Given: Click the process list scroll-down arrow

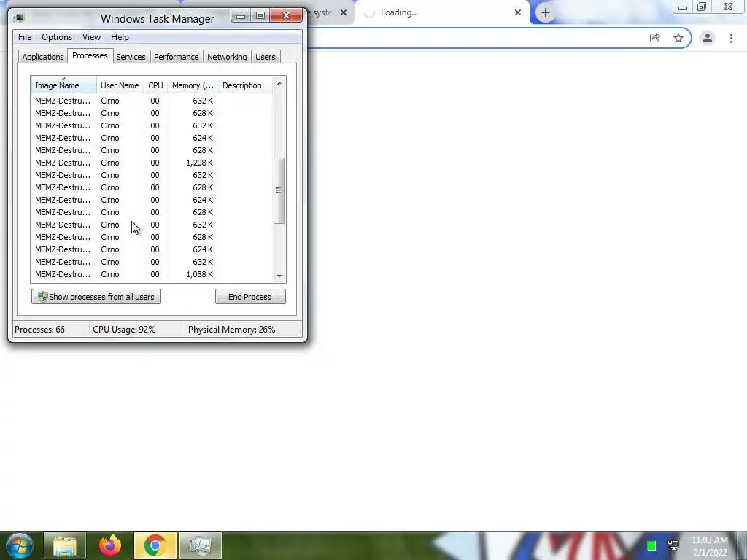Looking at the screenshot, I should (279, 276).
